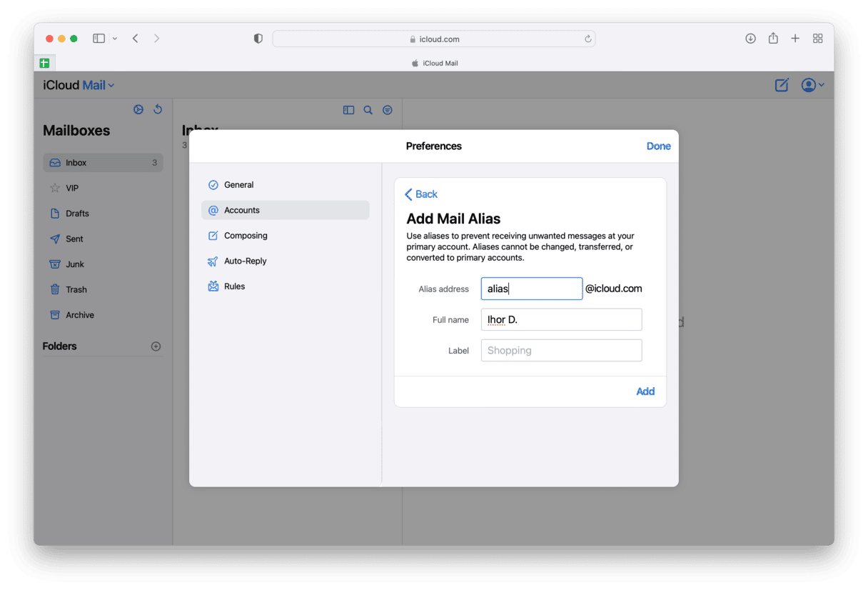Open the sidebar options dropdown arrow
The image size is (868, 590).
tap(114, 39)
